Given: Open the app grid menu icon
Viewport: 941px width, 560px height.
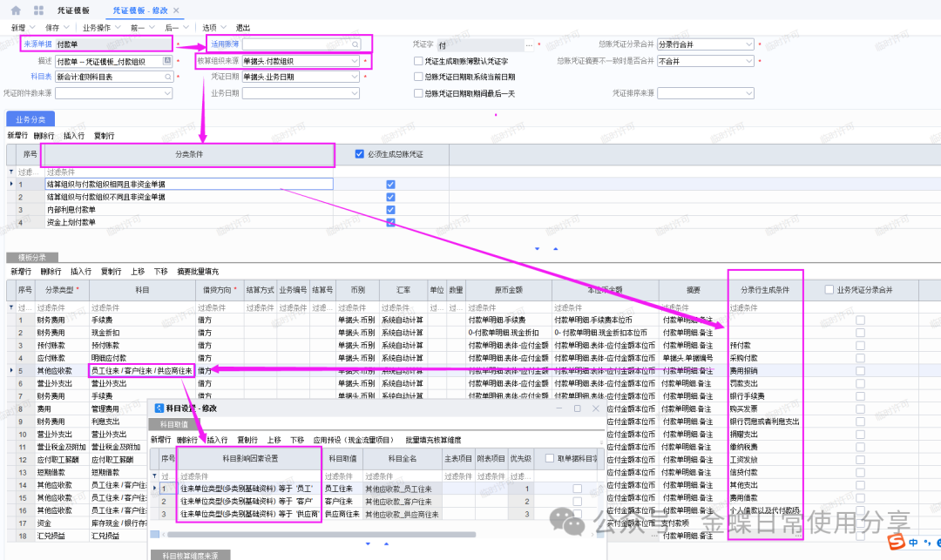Looking at the screenshot, I should coord(38,10).
